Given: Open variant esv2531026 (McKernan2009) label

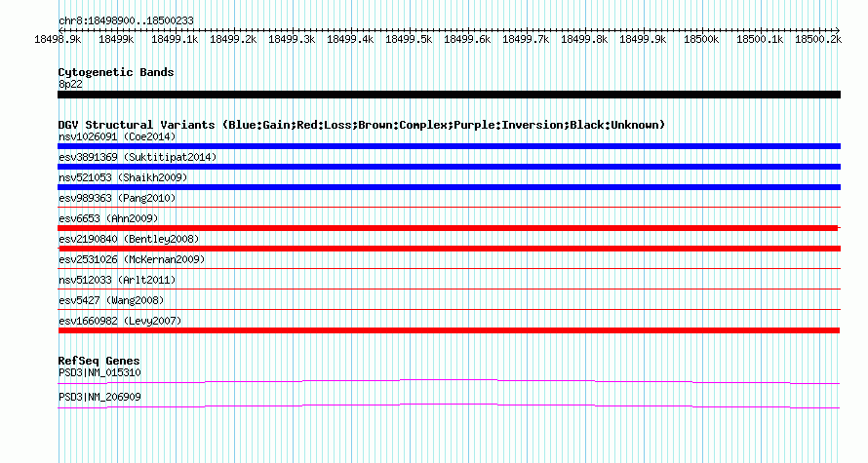Looking at the screenshot, I should click(132, 259).
